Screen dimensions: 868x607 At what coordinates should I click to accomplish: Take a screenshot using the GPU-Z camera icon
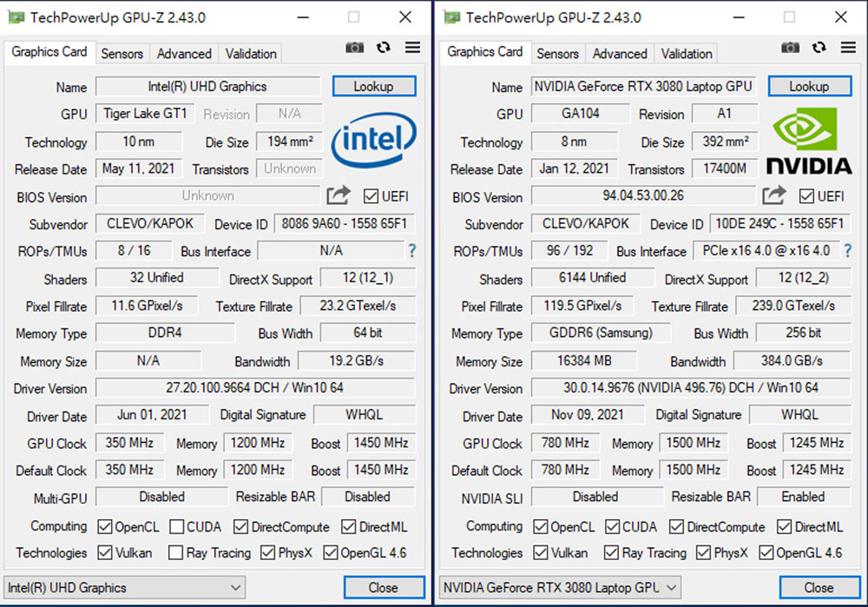355,48
